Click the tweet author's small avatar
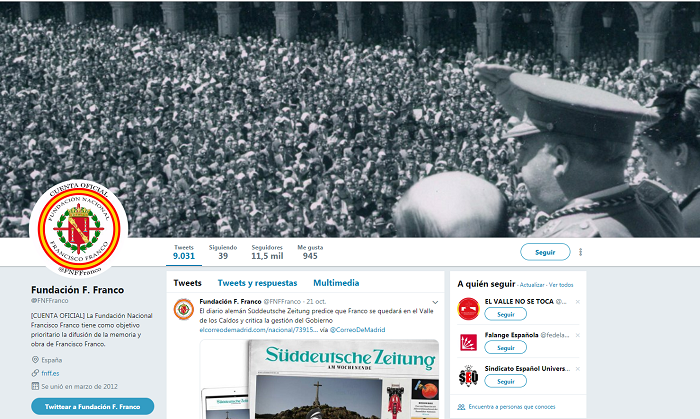The height and width of the screenshot is (419, 700). point(183,309)
